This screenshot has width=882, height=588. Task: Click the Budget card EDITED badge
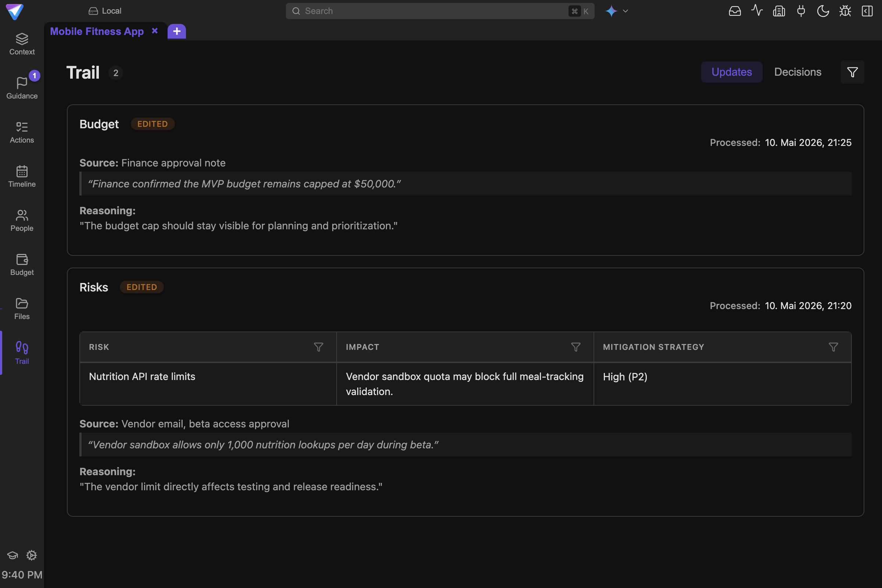coord(152,124)
